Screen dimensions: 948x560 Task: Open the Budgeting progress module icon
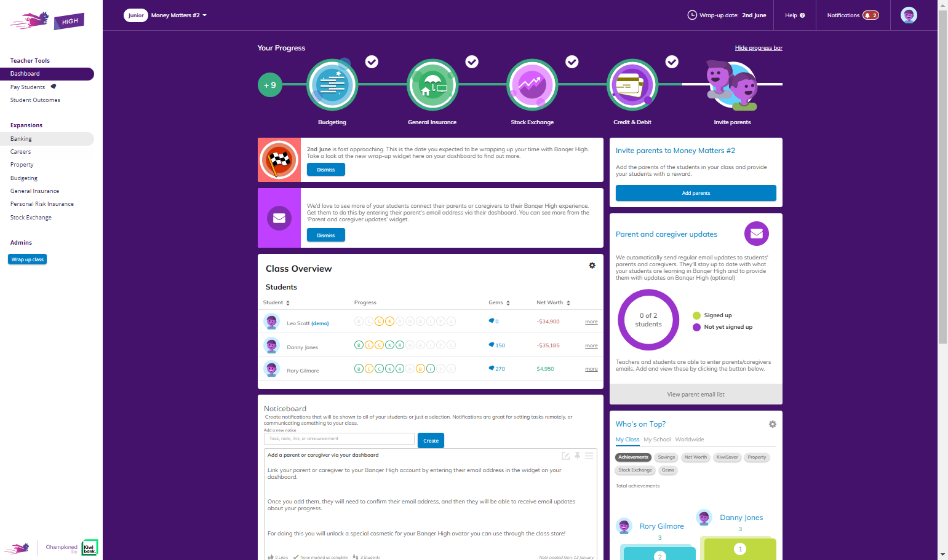(332, 85)
